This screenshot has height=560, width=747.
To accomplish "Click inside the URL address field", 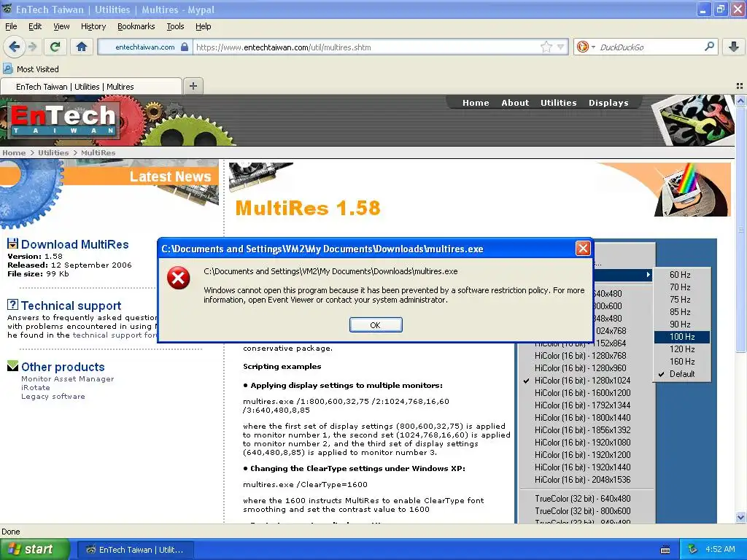I will click(x=367, y=47).
